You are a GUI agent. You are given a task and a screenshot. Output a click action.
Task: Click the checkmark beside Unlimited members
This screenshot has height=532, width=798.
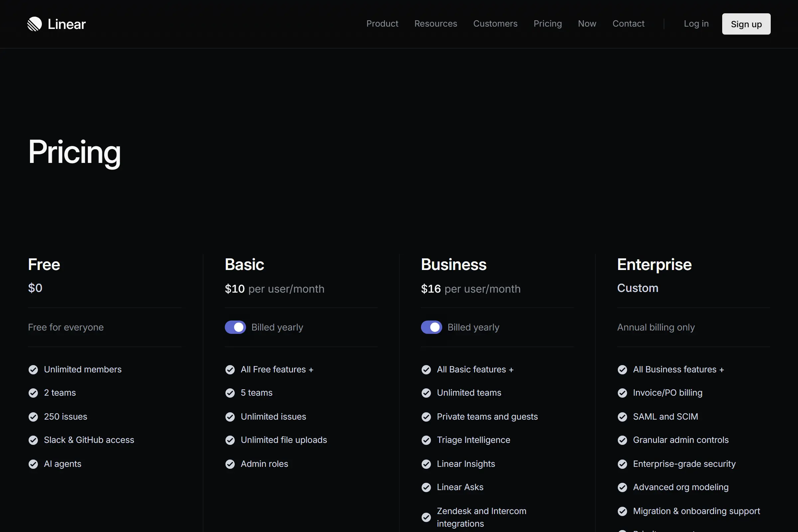pos(33,369)
